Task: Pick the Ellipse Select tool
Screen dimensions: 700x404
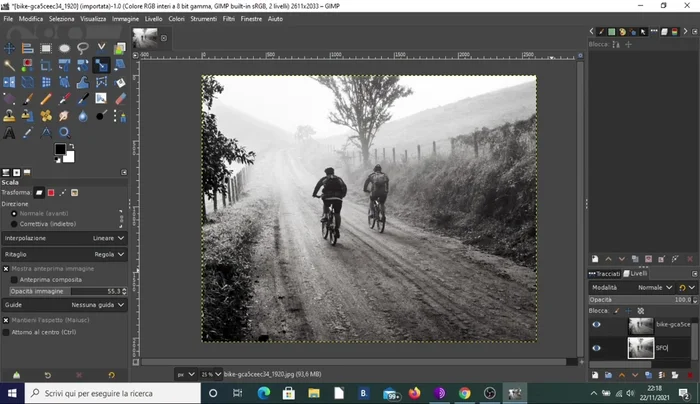Action: point(64,48)
